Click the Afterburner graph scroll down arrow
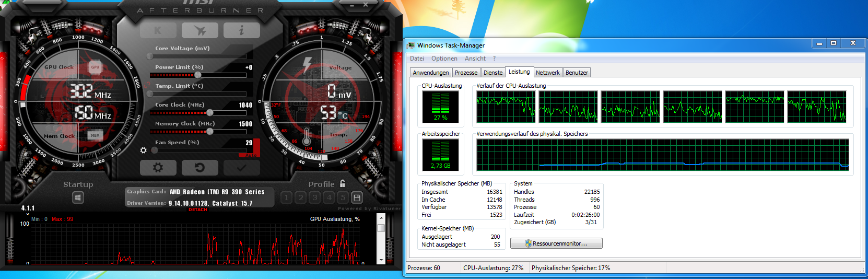Image resolution: width=868 pixels, height=279 pixels. [x=381, y=260]
